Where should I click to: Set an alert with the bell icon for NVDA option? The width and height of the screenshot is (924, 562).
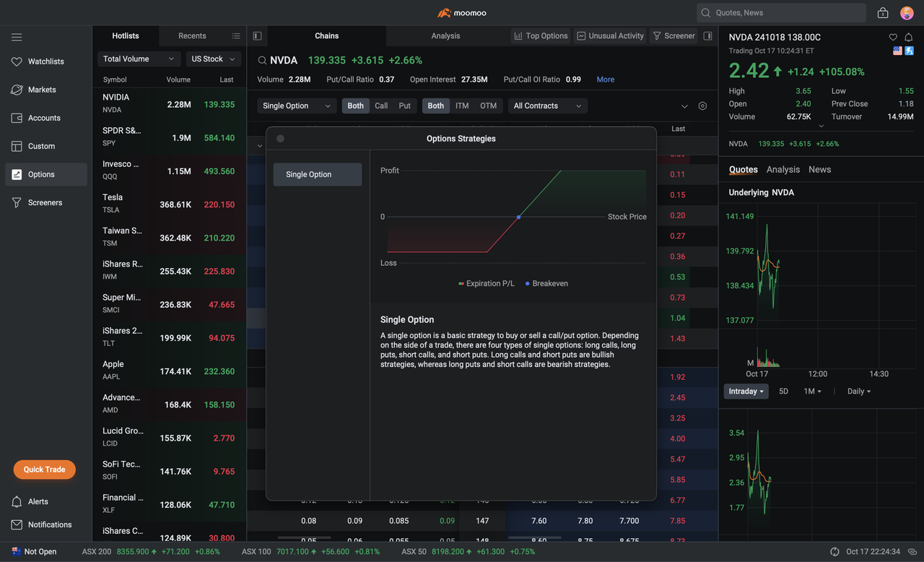point(909,38)
